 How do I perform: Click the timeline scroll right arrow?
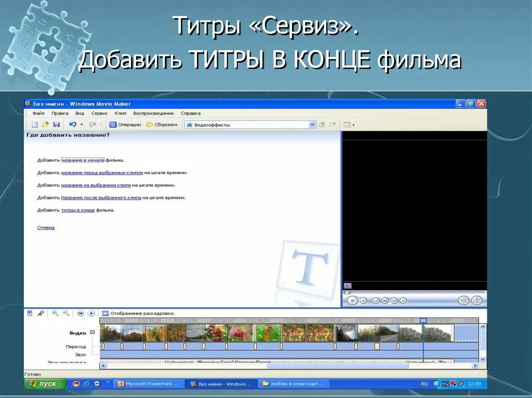pos(475,366)
